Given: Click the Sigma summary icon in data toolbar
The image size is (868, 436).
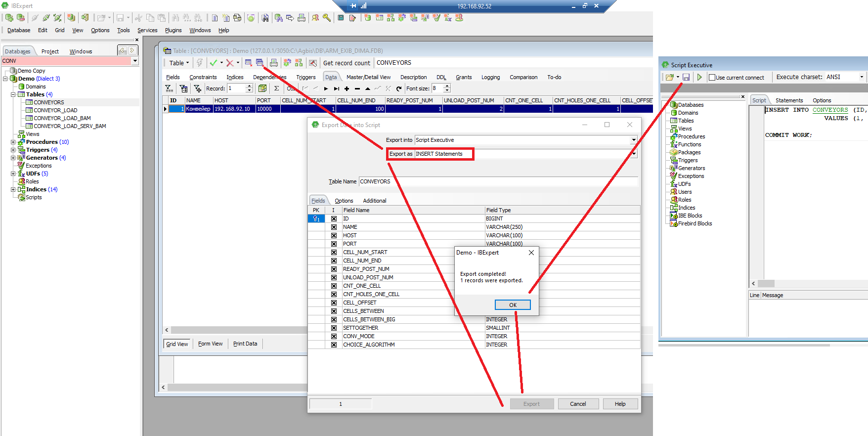Looking at the screenshot, I should point(276,88).
